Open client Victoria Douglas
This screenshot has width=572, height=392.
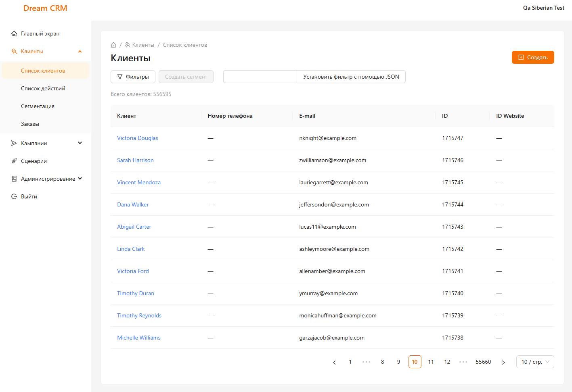pyautogui.click(x=138, y=138)
